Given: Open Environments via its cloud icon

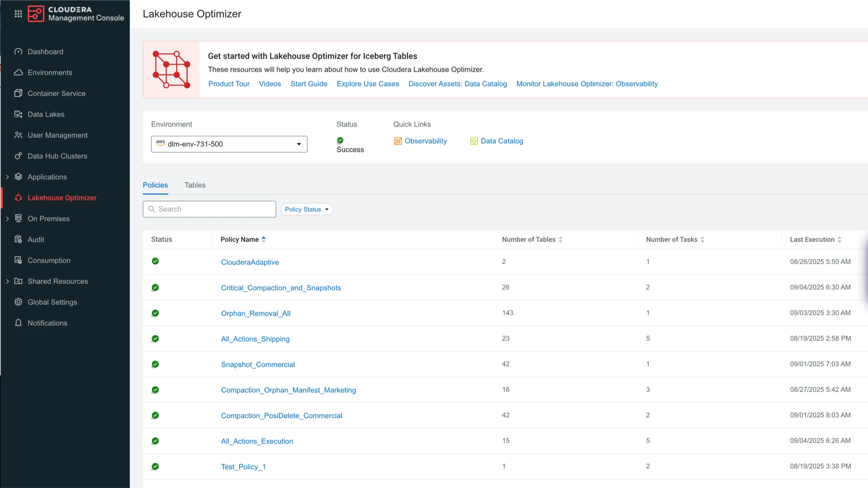Looking at the screenshot, I should (x=18, y=72).
